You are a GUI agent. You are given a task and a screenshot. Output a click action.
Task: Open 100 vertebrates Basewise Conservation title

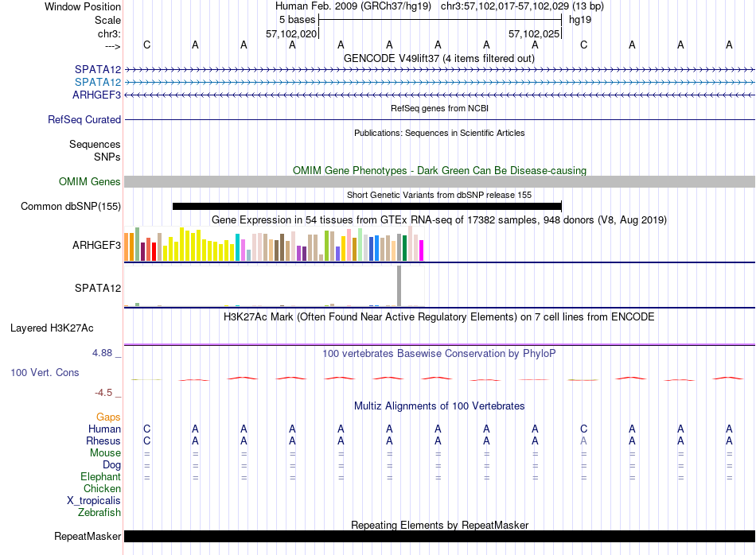coord(439,354)
